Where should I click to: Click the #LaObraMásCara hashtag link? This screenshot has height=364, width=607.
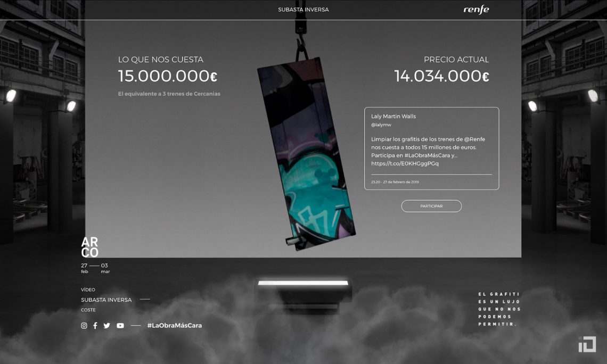point(175,326)
